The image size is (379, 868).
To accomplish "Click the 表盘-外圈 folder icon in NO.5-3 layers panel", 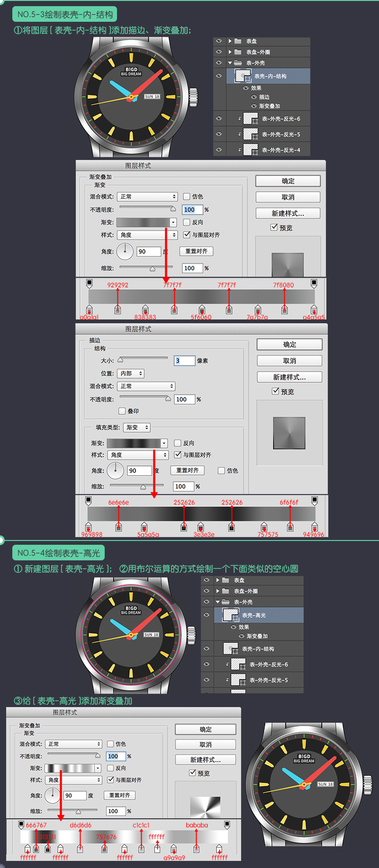I will [x=238, y=52].
